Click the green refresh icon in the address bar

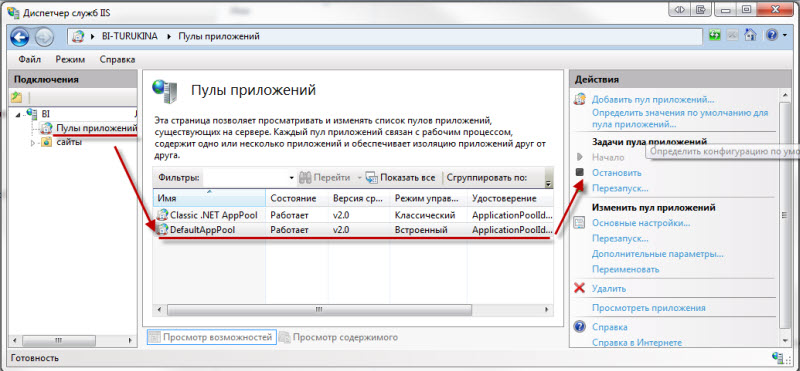pyautogui.click(x=715, y=36)
